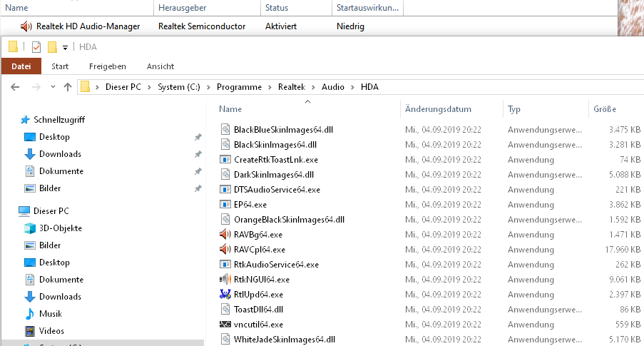Go forward with the right arrow
Viewport: 644px width, 346px height.
tap(36, 87)
